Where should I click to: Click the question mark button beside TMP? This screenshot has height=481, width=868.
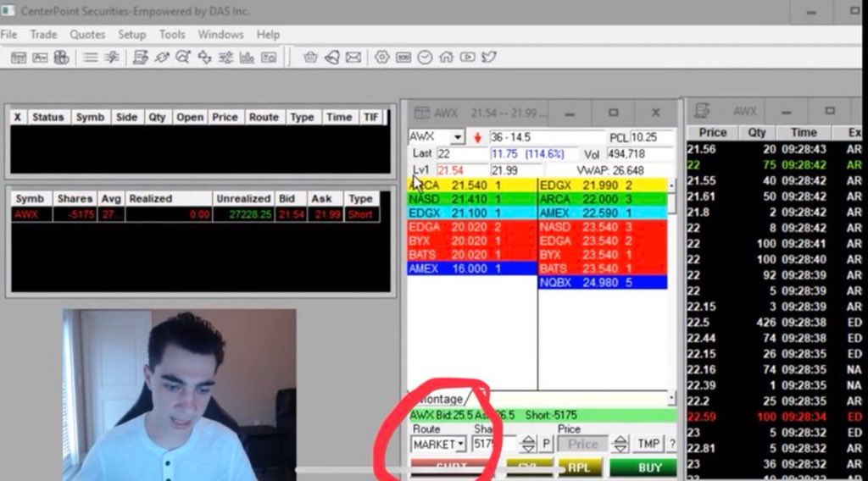672,444
